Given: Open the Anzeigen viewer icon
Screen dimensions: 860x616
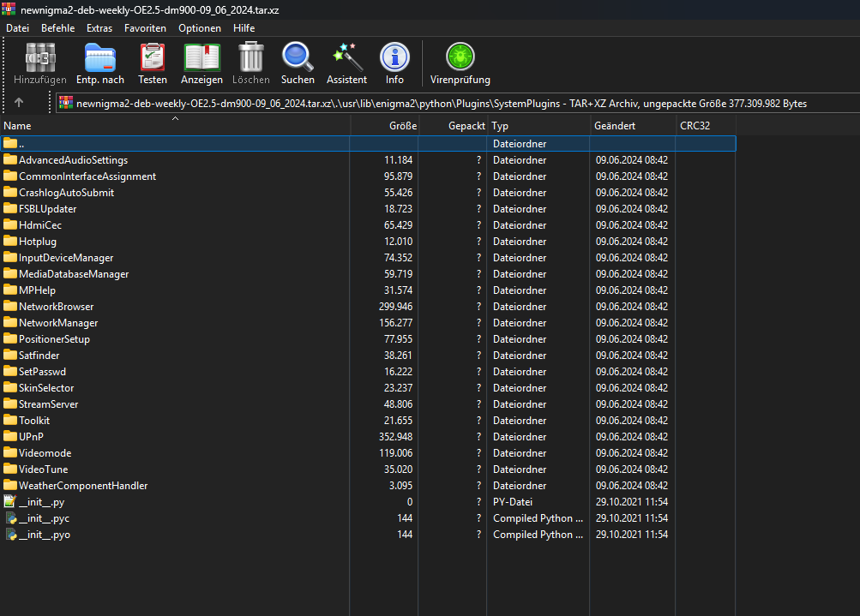Looking at the screenshot, I should (x=201, y=58).
